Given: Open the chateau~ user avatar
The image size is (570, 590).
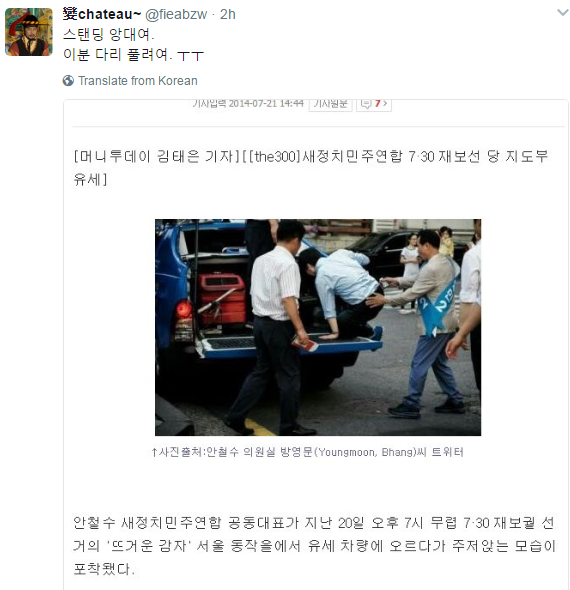Looking at the screenshot, I should 29,32.
